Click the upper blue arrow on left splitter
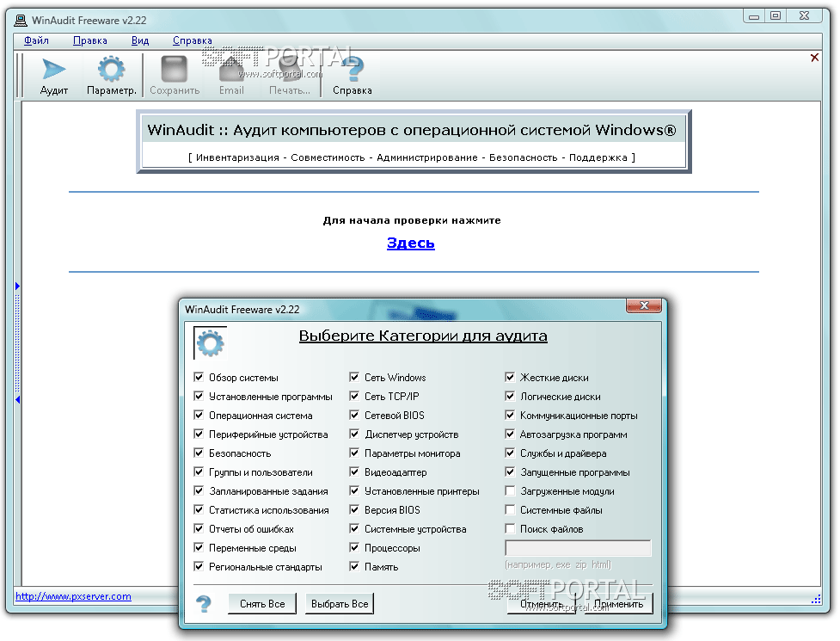The image size is (840, 641). tap(17, 286)
